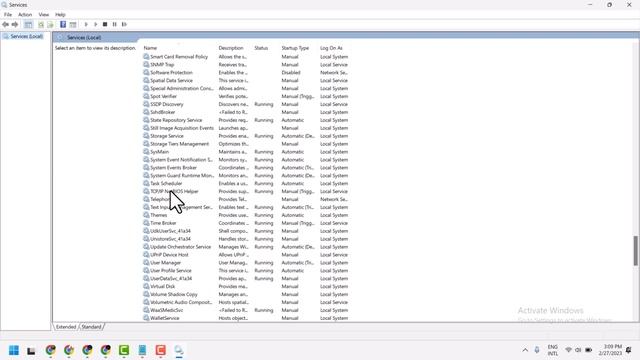Open the Help menu
Image resolution: width=640 pixels, height=360 pixels.
pos(60,15)
